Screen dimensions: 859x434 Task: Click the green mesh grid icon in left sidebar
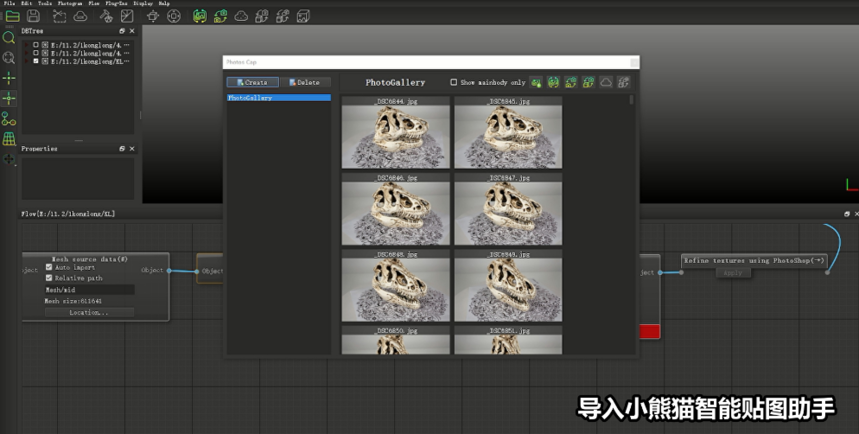(x=9, y=139)
